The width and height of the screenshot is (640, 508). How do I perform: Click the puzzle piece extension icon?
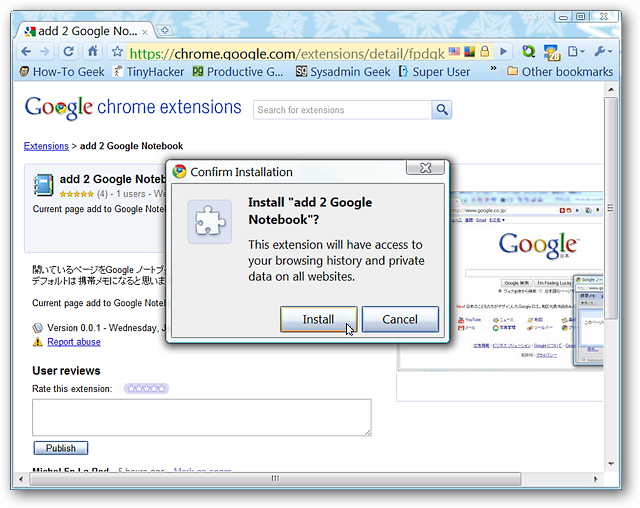[x=210, y=222]
